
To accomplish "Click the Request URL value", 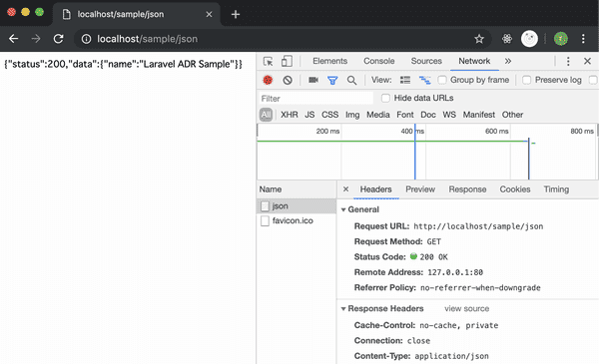I will coord(478,226).
